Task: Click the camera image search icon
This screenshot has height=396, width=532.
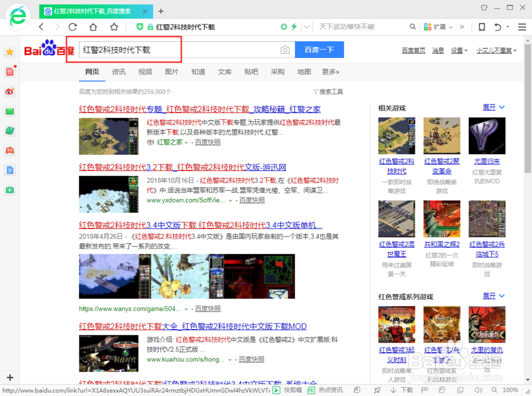Action: click(285, 50)
